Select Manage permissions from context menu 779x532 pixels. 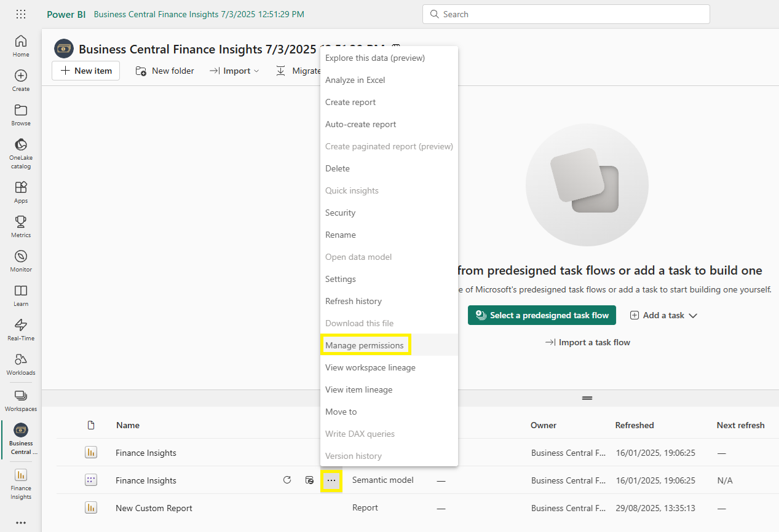coord(365,345)
